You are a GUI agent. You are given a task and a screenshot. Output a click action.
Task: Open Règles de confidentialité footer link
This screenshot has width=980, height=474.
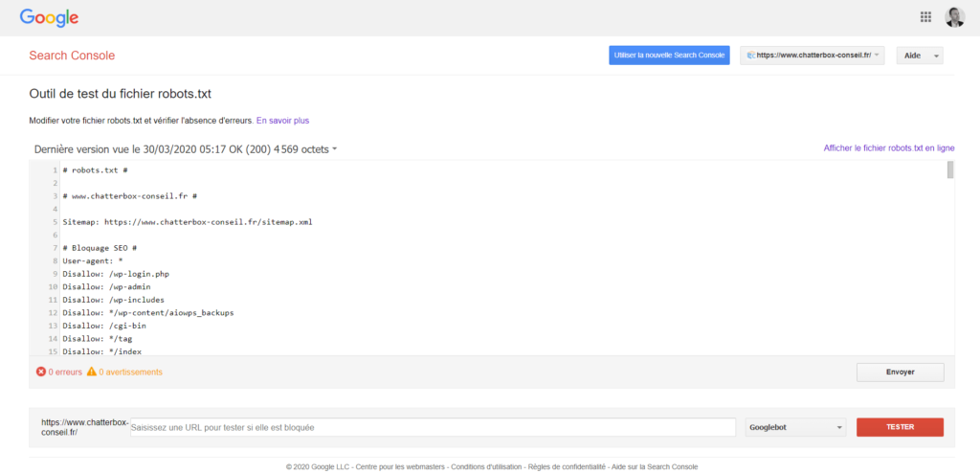click(566, 466)
